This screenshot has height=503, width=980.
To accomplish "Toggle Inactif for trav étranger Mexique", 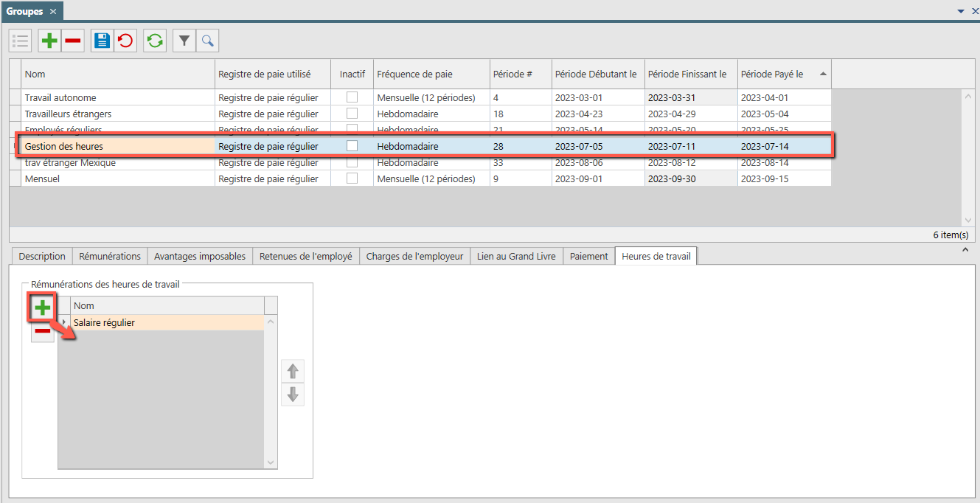I will [352, 162].
